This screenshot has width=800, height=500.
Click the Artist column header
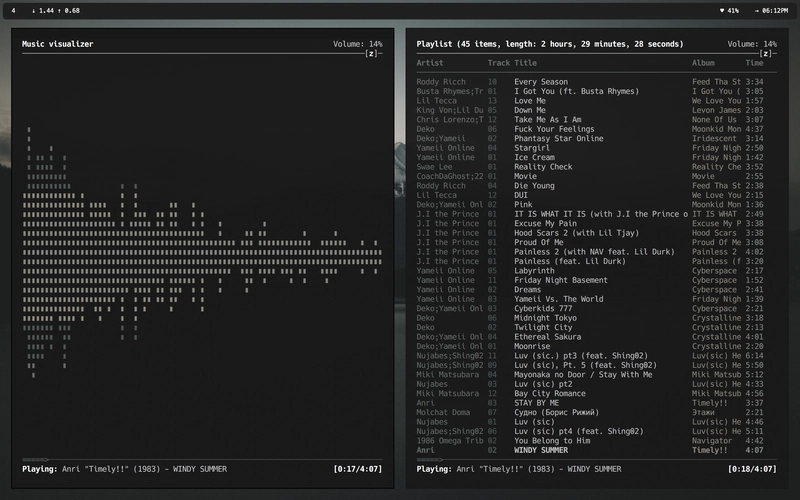pos(430,63)
